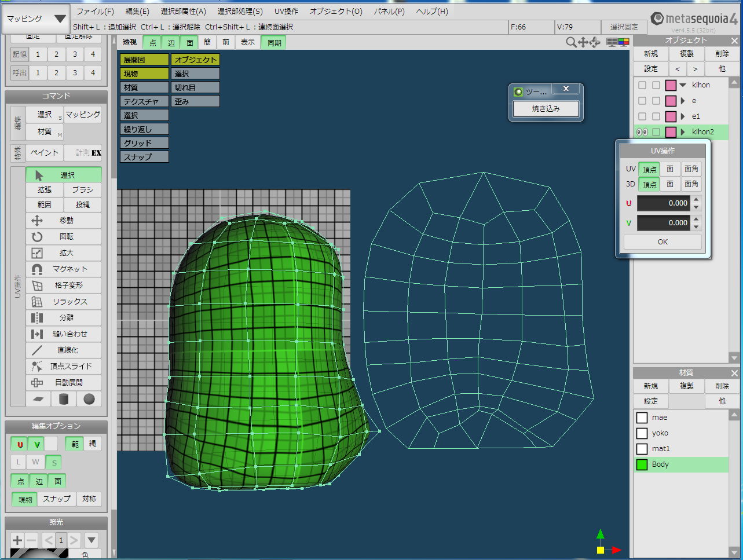Toggle 点 vertex display in viewport toolbar
This screenshot has width=743, height=560.
[152, 42]
